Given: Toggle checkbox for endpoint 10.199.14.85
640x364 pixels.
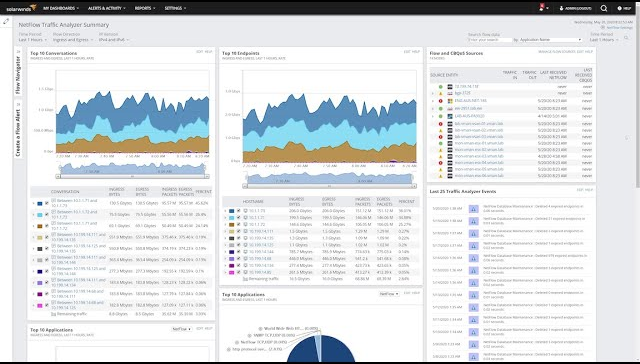Looking at the screenshot, I should click(x=239, y=272).
